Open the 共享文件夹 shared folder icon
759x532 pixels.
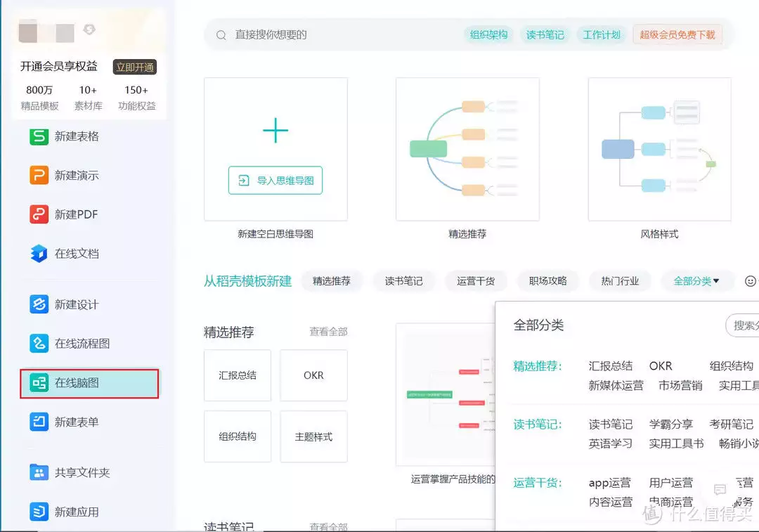click(39, 472)
